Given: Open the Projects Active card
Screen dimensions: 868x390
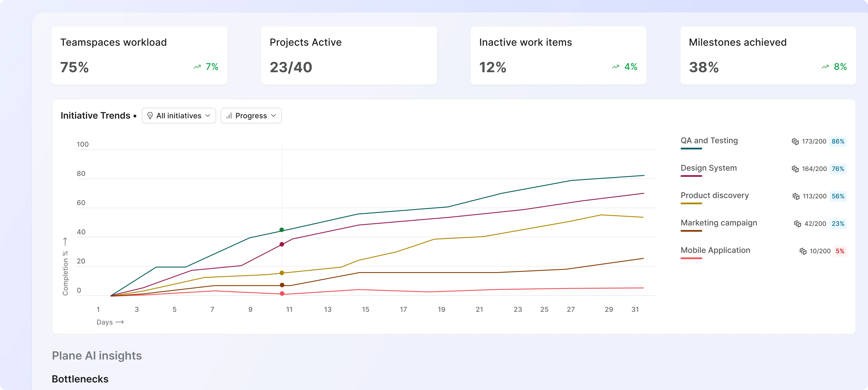Looking at the screenshot, I should click(349, 55).
